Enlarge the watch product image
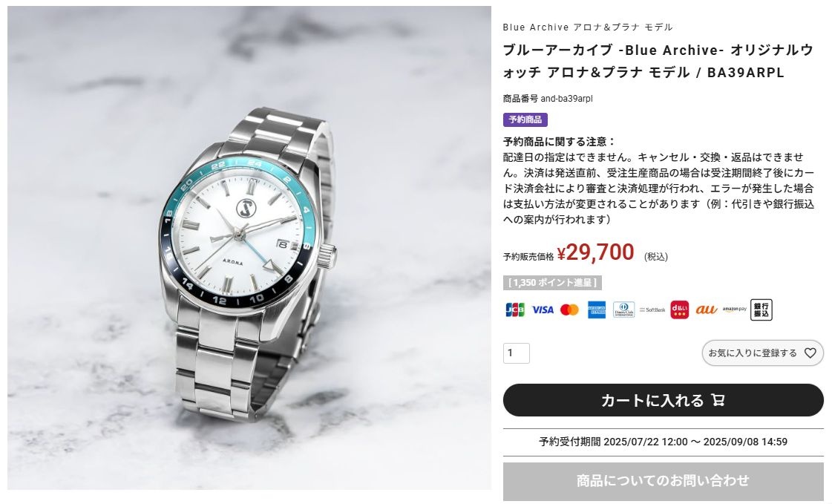The height and width of the screenshot is (504, 832). (x=249, y=248)
